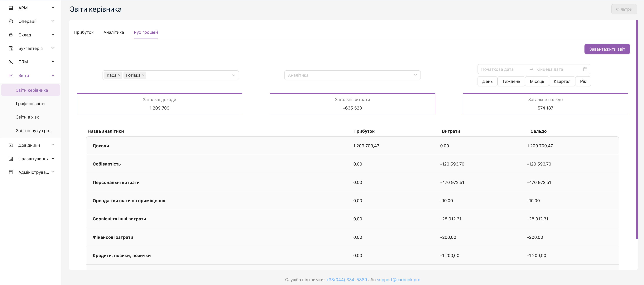Click the Витрати column header

coord(451,131)
